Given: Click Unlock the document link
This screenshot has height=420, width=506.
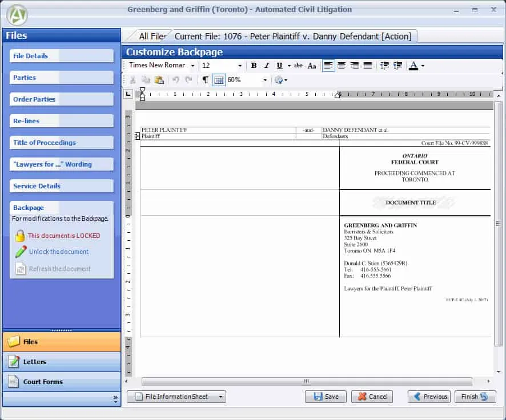Looking at the screenshot, I should 59,252.
